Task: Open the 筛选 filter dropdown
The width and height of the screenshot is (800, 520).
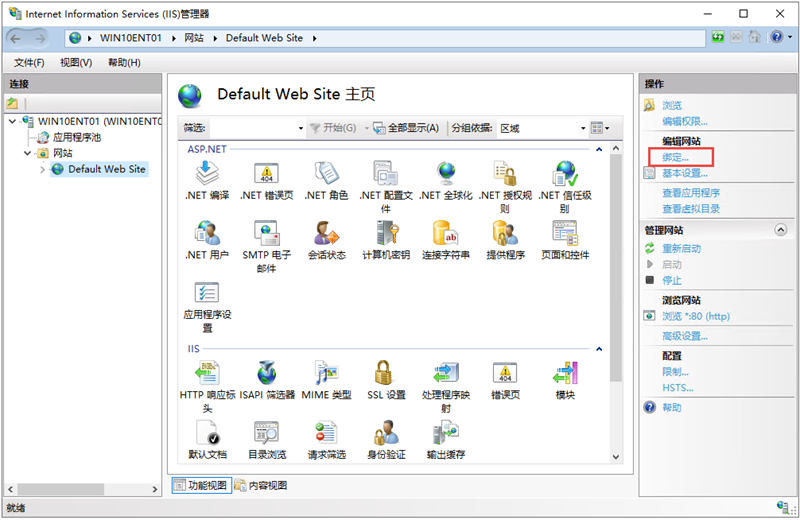Action: pyautogui.click(x=301, y=128)
